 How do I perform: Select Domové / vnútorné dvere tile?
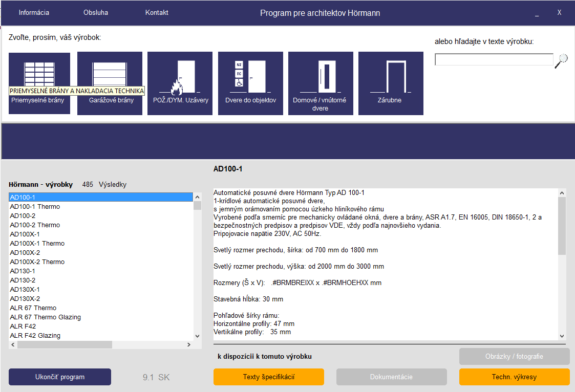[x=321, y=83]
